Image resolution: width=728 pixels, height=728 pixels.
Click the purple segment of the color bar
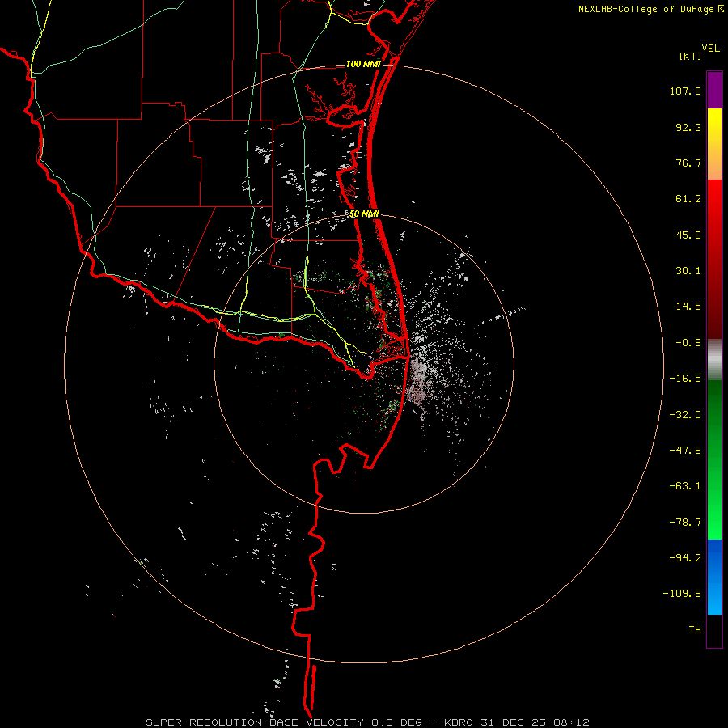pos(714,90)
